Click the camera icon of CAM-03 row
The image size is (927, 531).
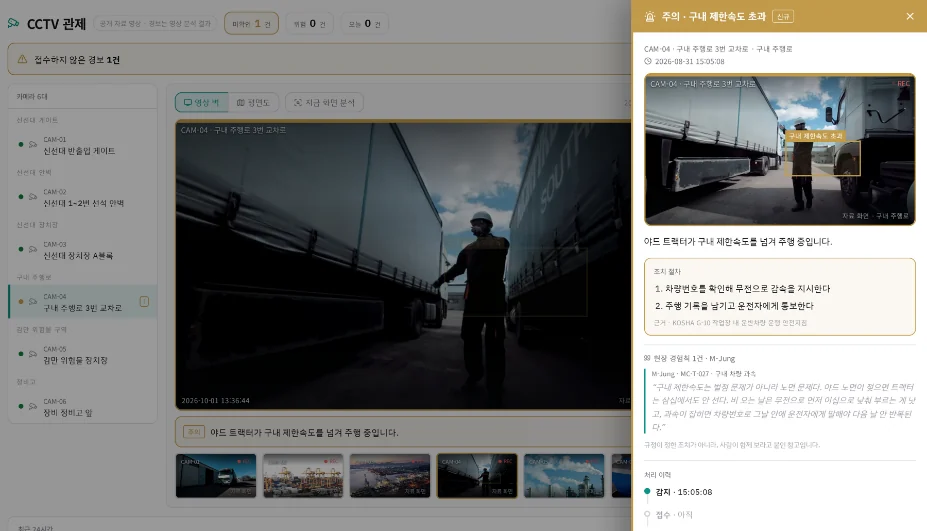tap(33, 249)
